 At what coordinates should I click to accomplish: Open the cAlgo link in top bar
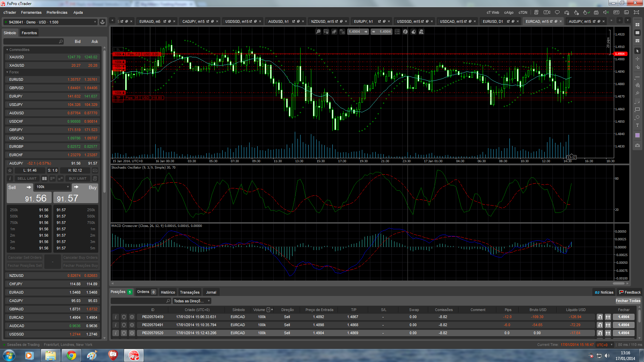click(508, 13)
